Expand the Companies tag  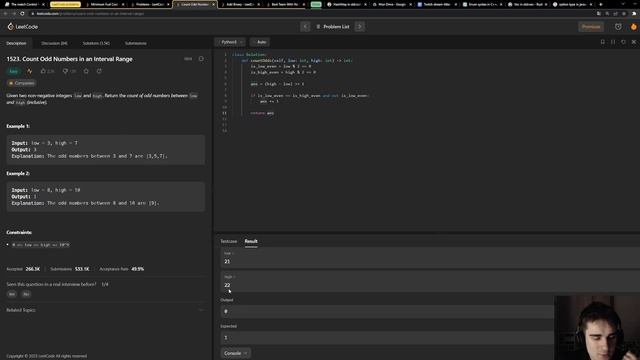22,83
